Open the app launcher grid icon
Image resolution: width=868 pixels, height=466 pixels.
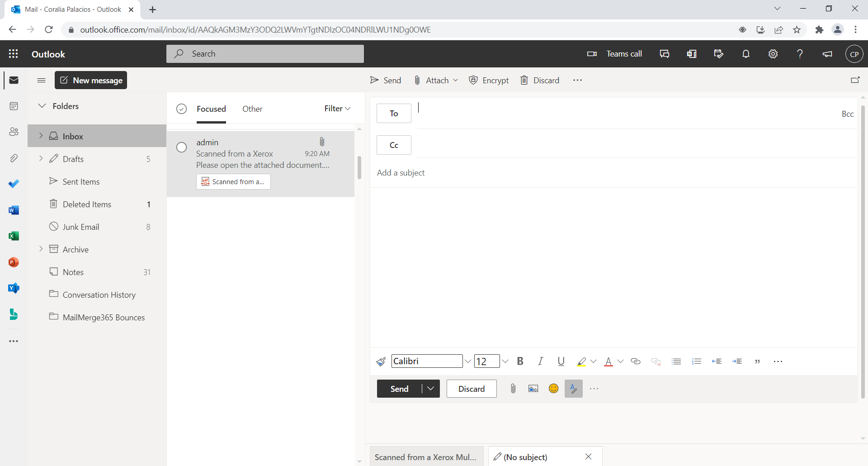click(14, 54)
